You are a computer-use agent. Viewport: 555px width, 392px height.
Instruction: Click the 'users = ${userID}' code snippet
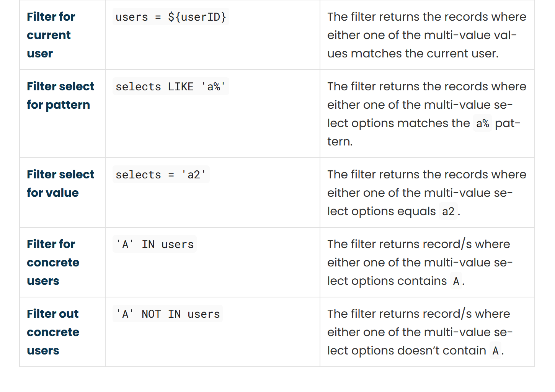point(171,17)
